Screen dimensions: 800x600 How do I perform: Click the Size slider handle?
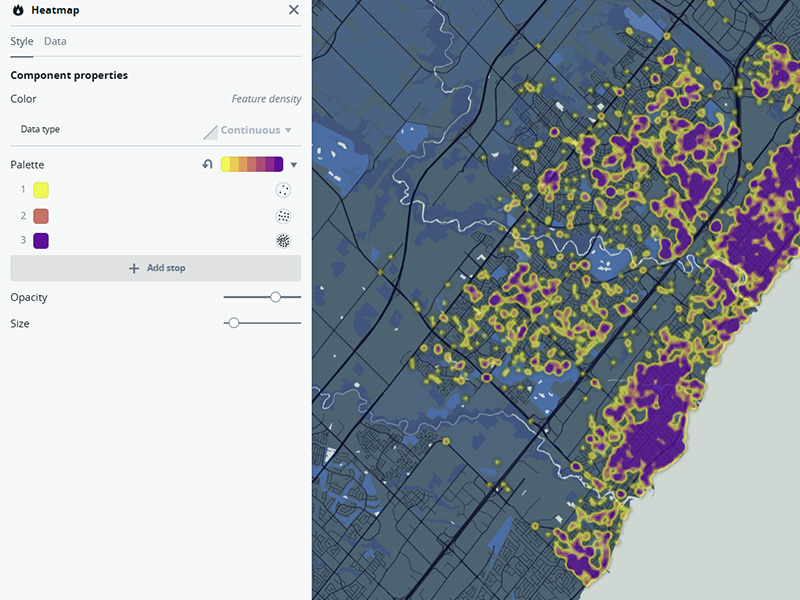coord(234,323)
